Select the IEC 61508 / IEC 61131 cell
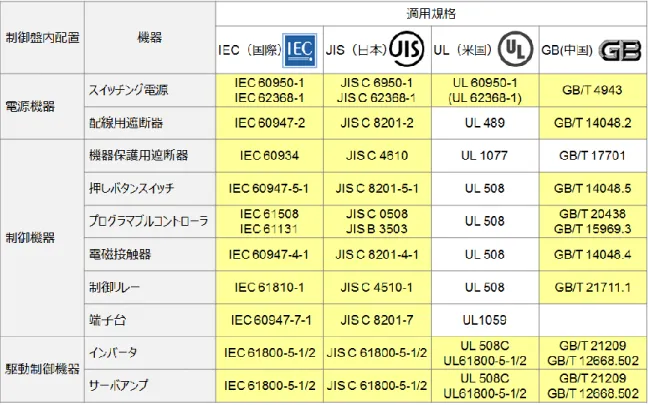Viewport: 648px width, 405px height. 269,221
